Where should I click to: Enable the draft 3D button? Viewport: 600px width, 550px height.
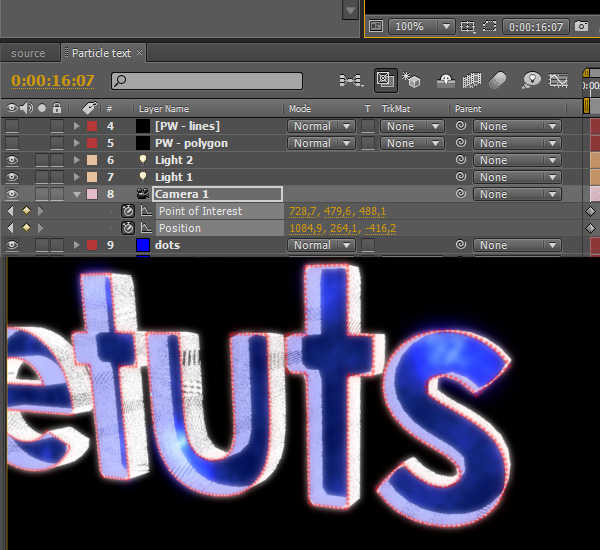point(411,80)
